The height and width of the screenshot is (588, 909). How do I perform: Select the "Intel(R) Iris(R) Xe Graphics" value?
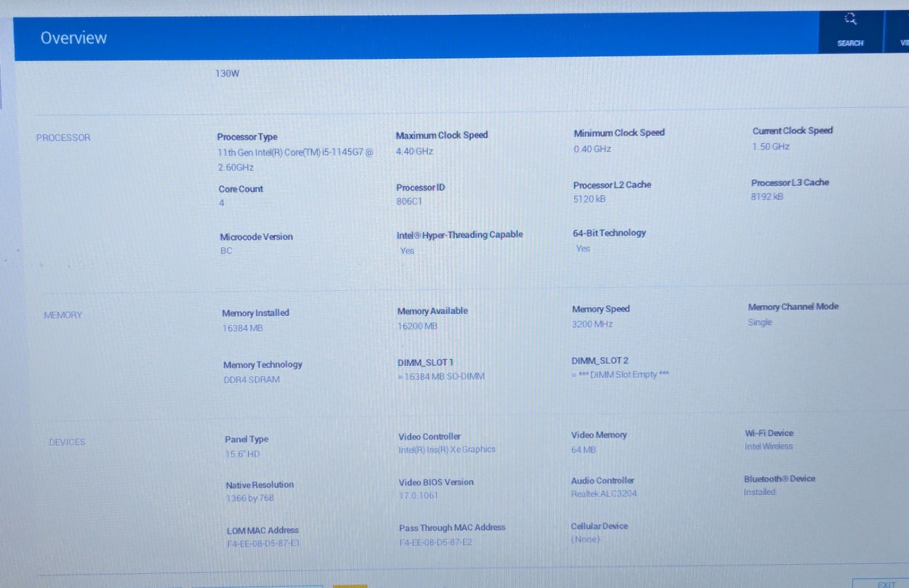pyautogui.click(x=447, y=449)
